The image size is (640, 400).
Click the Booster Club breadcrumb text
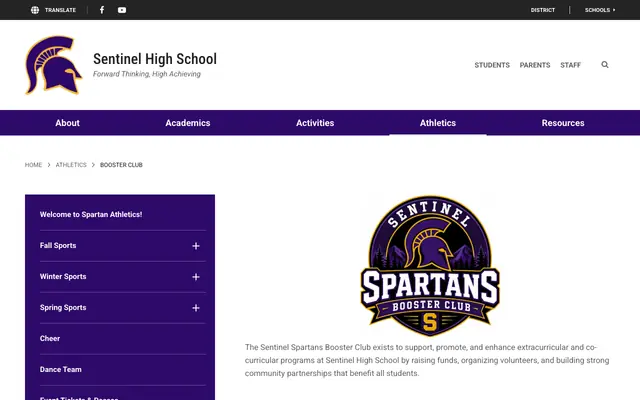[x=121, y=165]
